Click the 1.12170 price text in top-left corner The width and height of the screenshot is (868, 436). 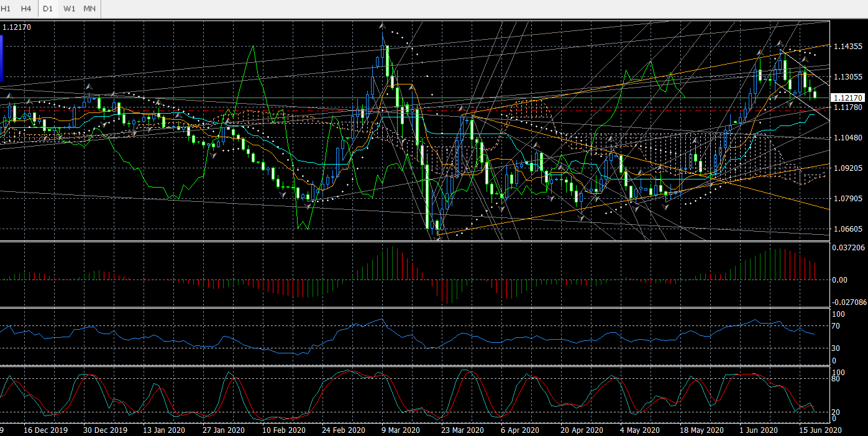coord(17,27)
